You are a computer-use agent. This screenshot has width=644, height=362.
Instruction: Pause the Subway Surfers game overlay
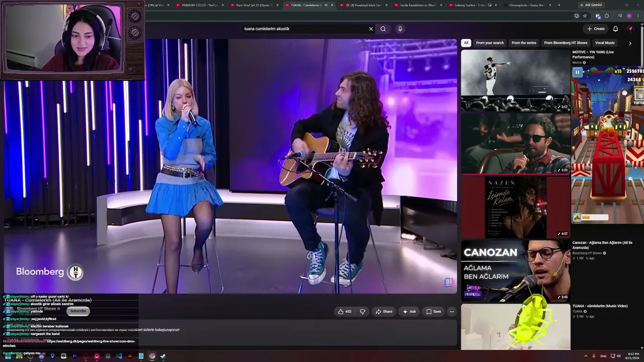pyautogui.click(x=578, y=72)
